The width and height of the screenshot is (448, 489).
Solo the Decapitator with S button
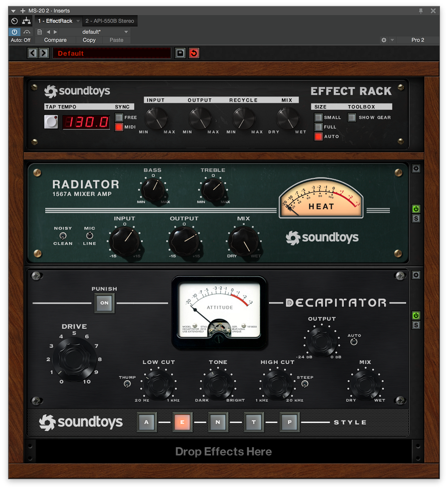(416, 325)
